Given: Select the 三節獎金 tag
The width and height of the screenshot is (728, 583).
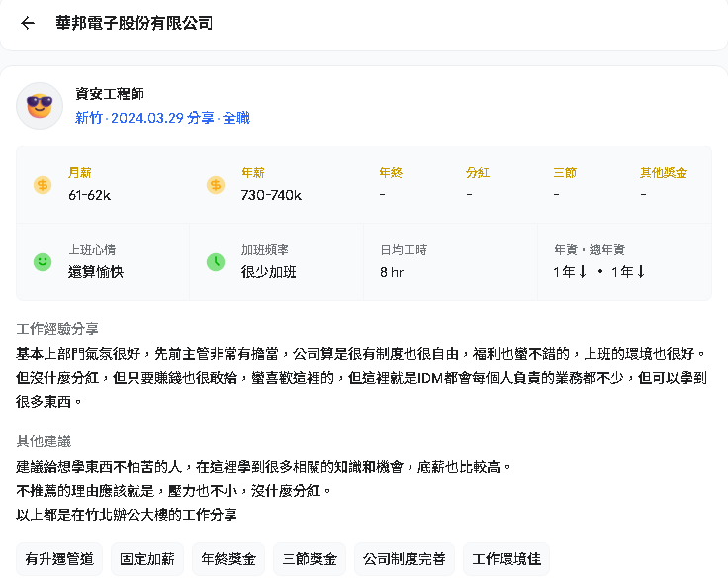Looking at the screenshot, I should coord(310,559).
